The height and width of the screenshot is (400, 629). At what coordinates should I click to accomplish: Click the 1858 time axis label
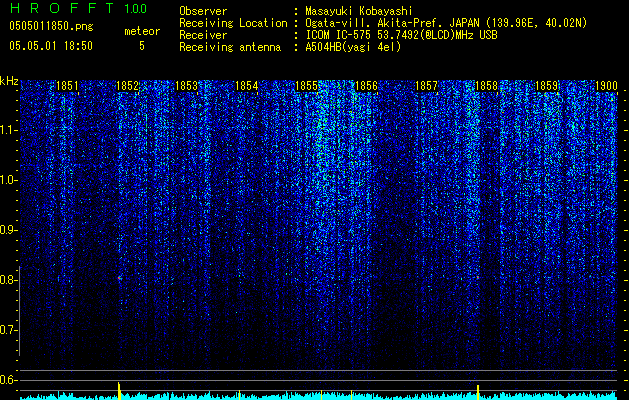[x=486, y=86]
